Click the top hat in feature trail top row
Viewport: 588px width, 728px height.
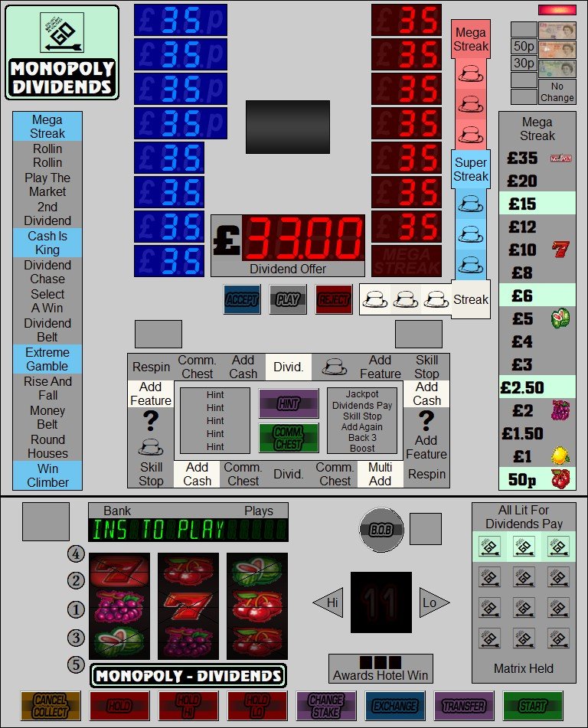(335, 367)
